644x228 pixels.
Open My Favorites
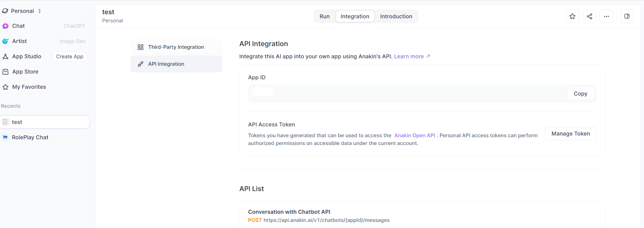coord(29,87)
